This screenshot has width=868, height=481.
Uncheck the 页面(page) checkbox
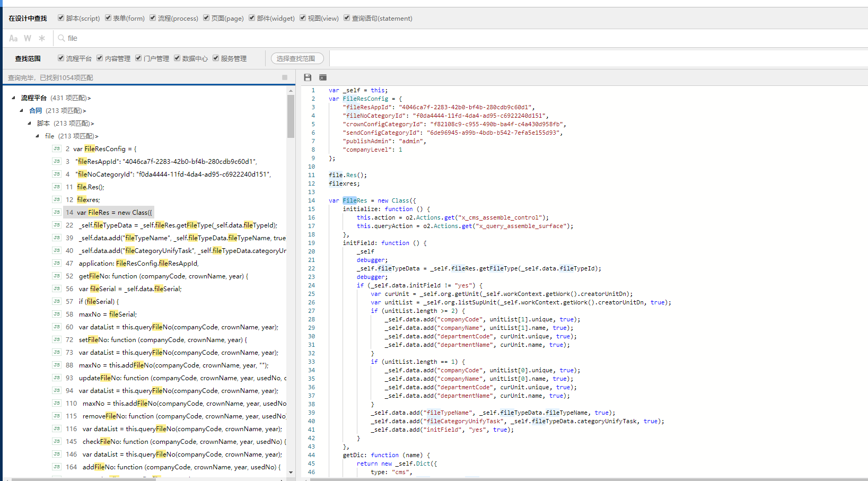coord(206,18)
